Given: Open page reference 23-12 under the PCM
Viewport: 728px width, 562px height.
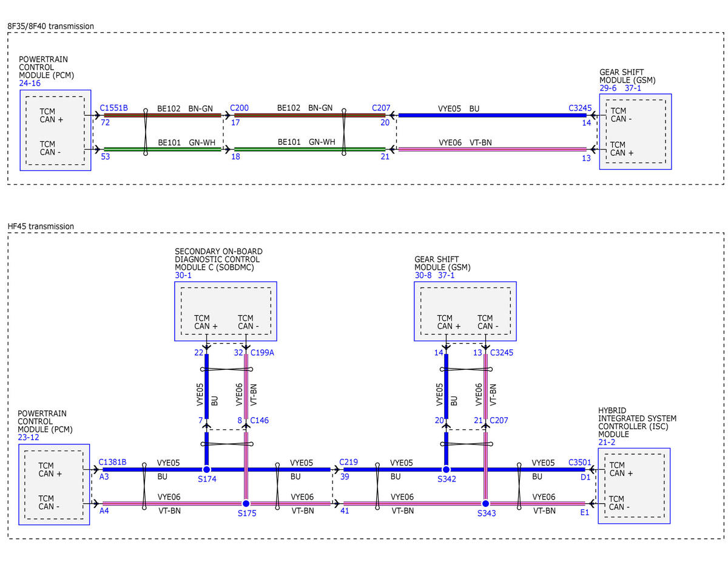Looking at the screenshot, I should click(29, 437).
